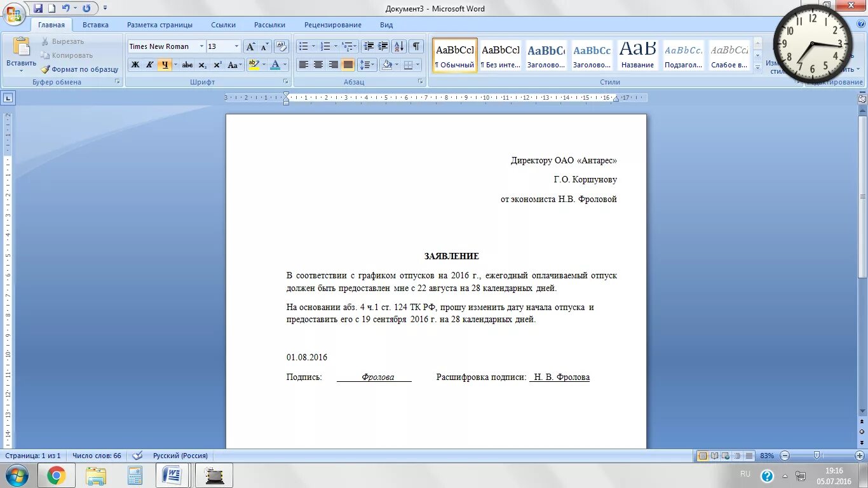Click Вырезать to cut selection

[x=62, y=41]
